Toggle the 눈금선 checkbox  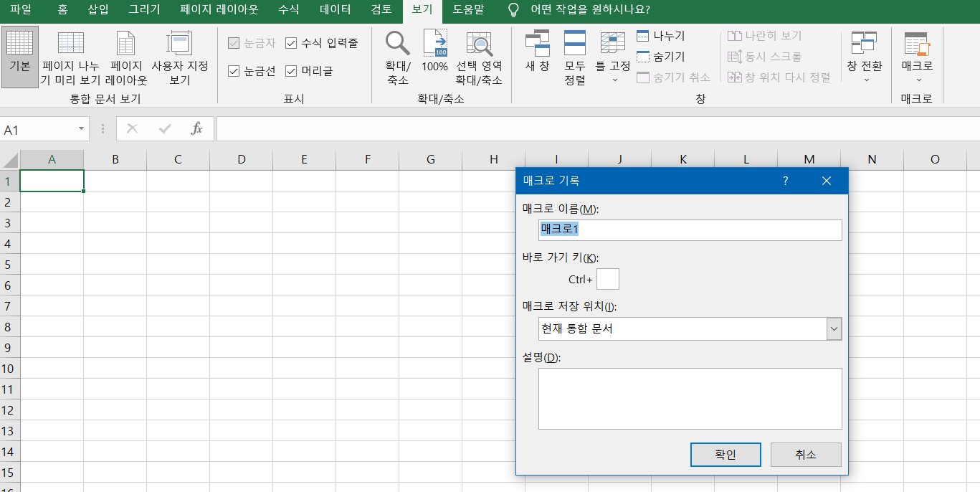point(234,71)
